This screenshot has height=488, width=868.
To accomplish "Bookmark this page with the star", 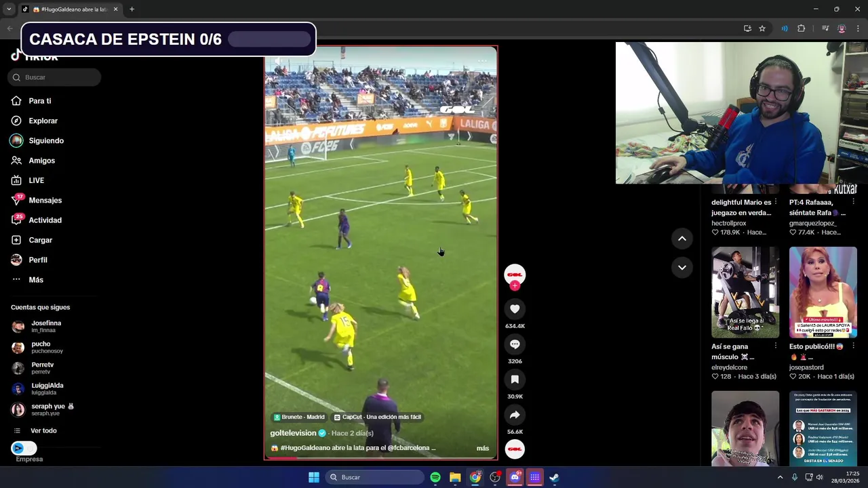I will tap(762, 28).
